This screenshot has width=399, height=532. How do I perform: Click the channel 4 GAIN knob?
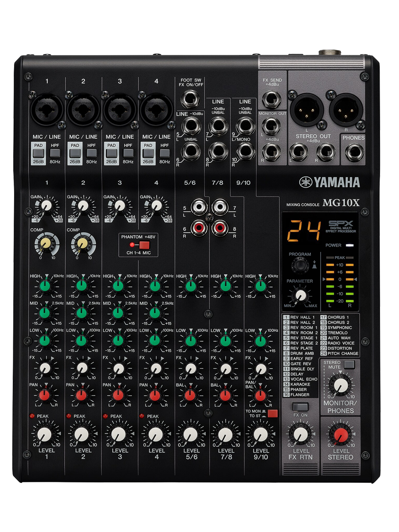156,207
